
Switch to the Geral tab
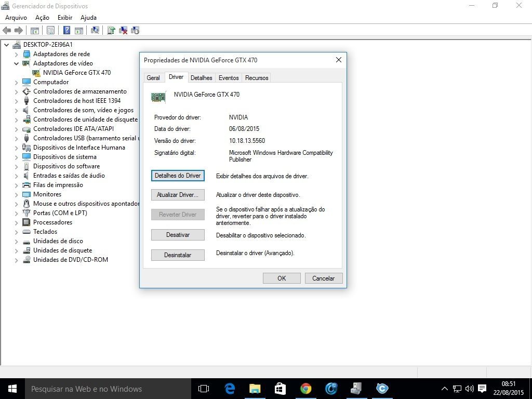coord(153,78)
